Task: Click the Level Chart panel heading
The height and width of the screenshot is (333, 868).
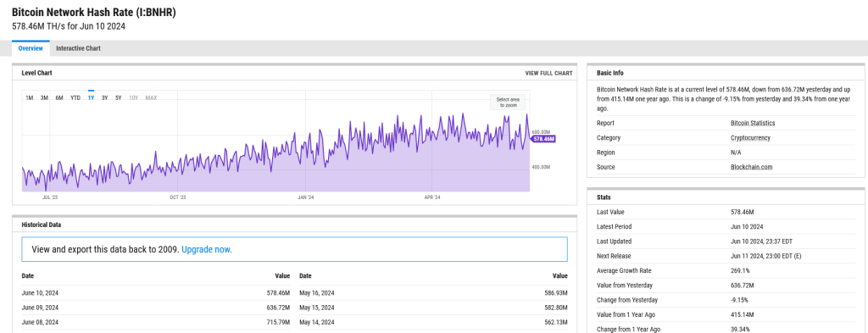Action: 37,73
